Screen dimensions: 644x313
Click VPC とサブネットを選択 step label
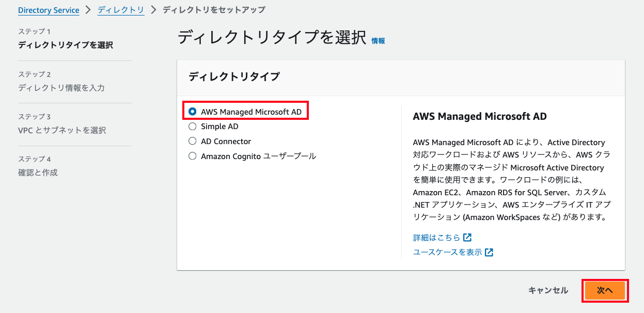coord(62,130)
